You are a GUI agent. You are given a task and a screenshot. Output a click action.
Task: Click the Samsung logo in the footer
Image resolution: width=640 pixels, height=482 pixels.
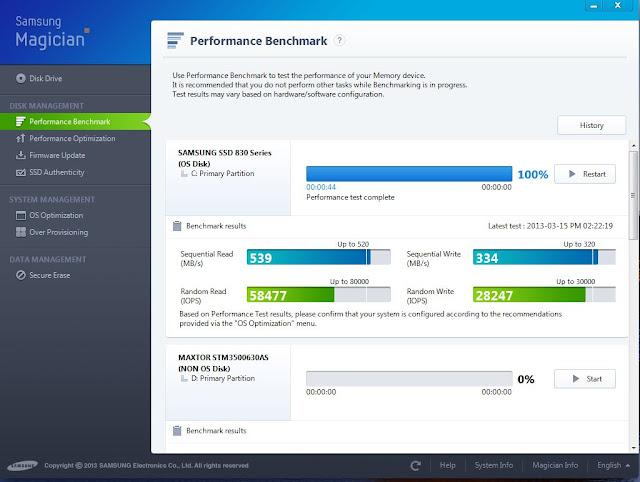pos(22,466)
